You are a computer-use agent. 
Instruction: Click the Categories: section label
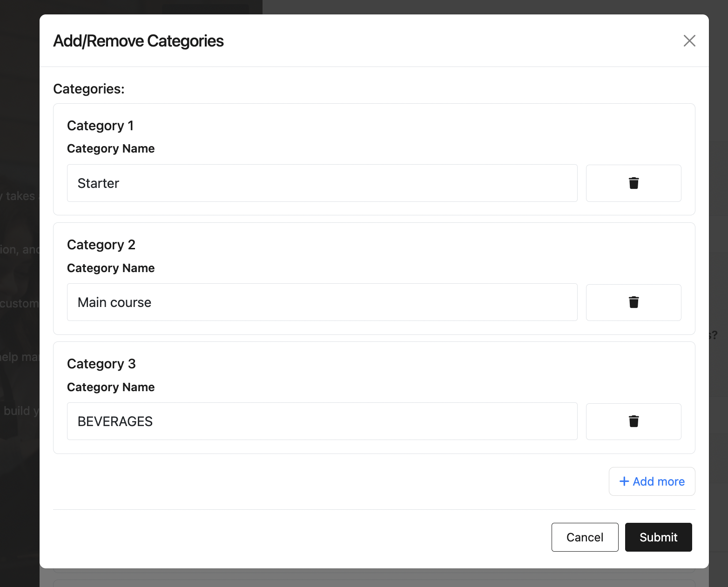coord(89,89)
